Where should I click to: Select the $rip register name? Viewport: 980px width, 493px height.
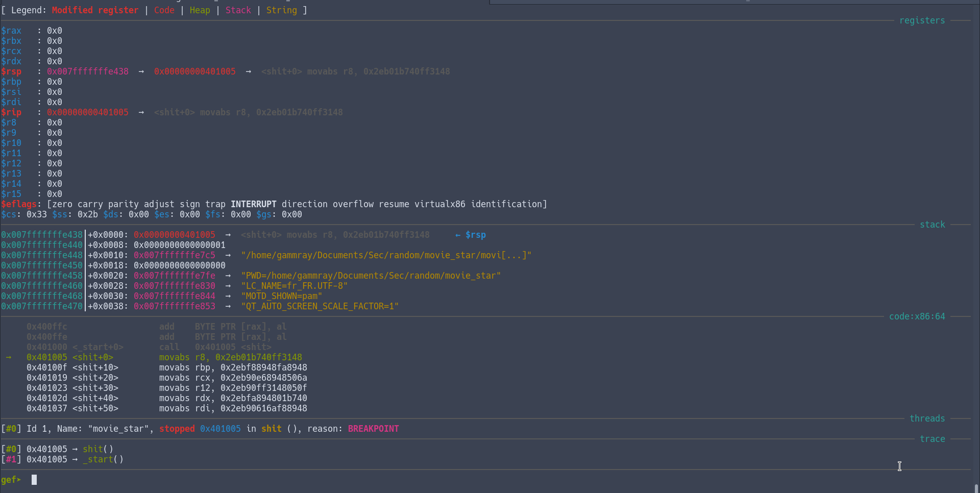[11, 112]
